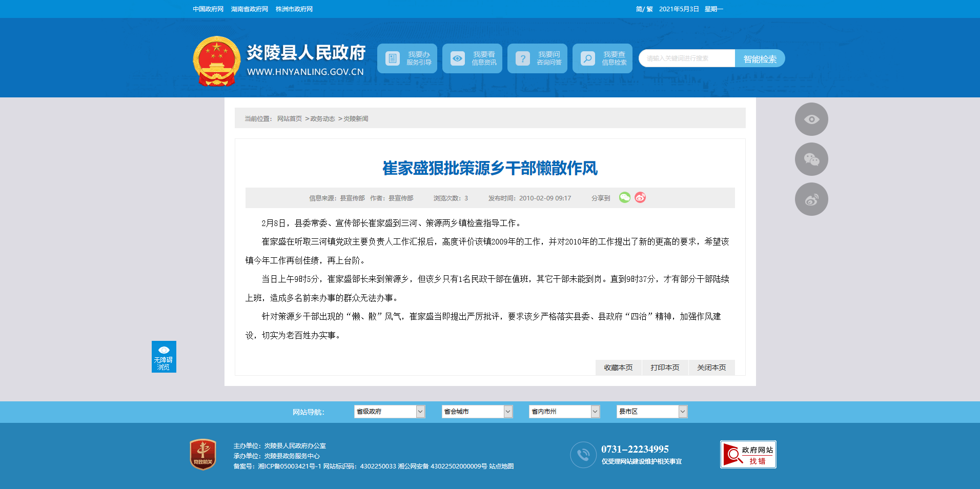This screenshot has width=980, height=489.
Task: Expand the 省级政府 dropdown
Action: pos(390,412)
